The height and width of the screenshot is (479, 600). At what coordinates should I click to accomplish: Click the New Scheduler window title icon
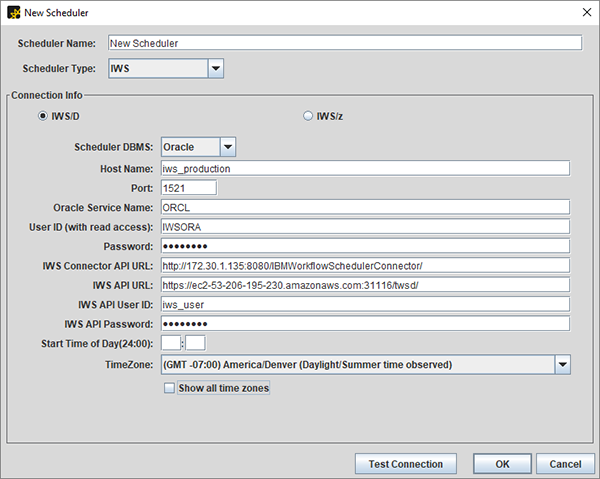pyautogui.click(x=12, y=11)
